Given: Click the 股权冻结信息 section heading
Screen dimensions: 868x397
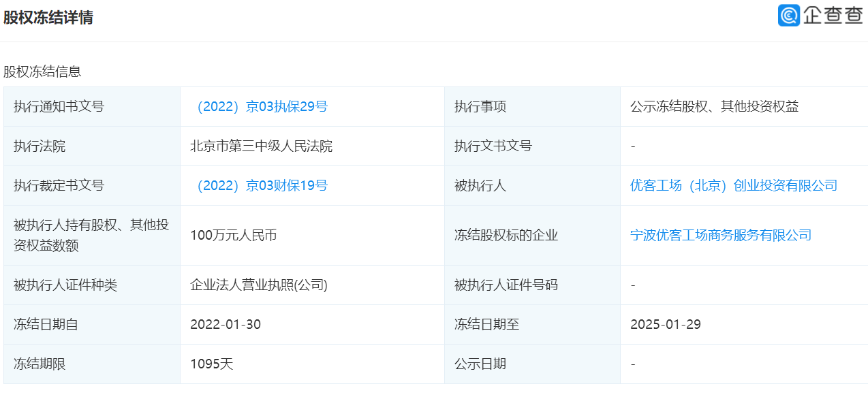Looking at the screenshot, I should (42, 72).
